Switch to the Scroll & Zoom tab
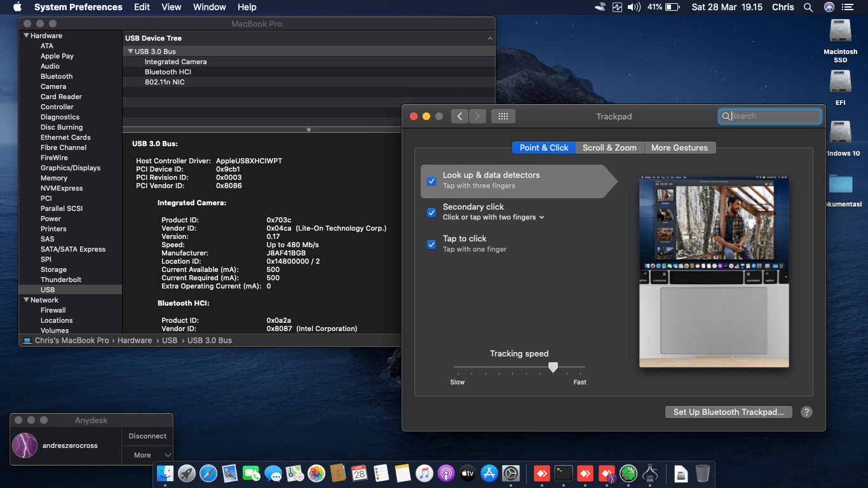The height and width of the screenshot is (488, 868). pyautogui.click(x=609, y=147)
